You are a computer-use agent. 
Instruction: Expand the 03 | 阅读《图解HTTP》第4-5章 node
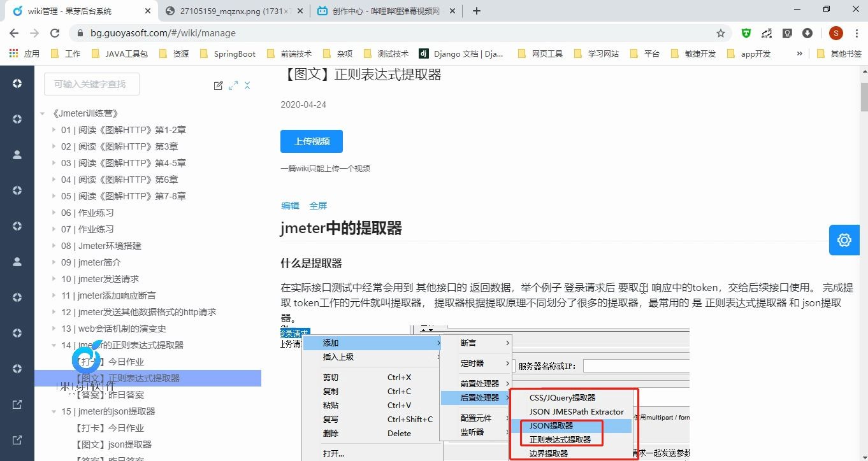[x=54, y=163]
